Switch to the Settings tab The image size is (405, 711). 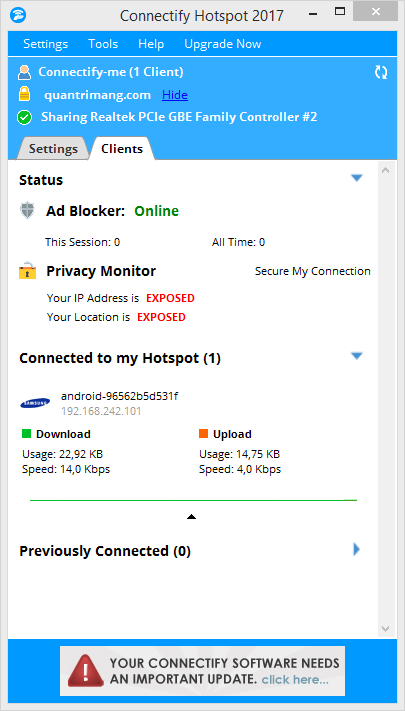click(53, 149)
